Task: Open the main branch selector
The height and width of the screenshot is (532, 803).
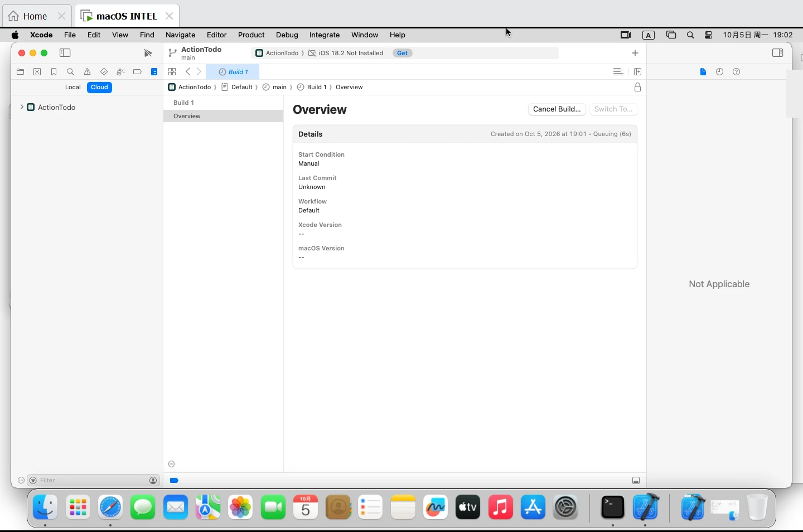Action: click(x=188, y=58)
